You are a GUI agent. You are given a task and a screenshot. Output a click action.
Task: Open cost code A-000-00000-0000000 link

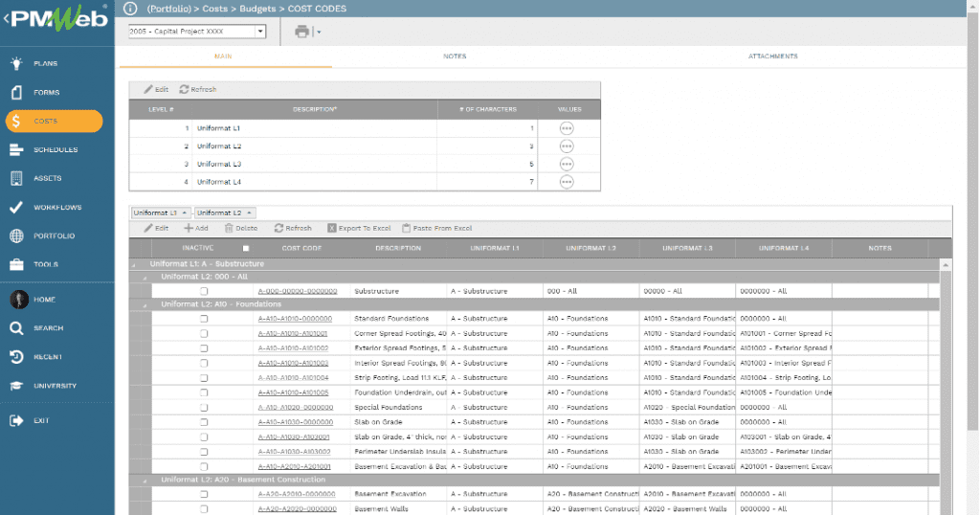coord(298,291)
